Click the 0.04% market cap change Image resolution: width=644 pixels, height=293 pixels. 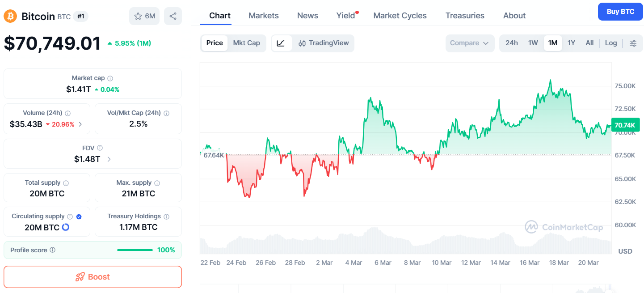pos(110,89)
